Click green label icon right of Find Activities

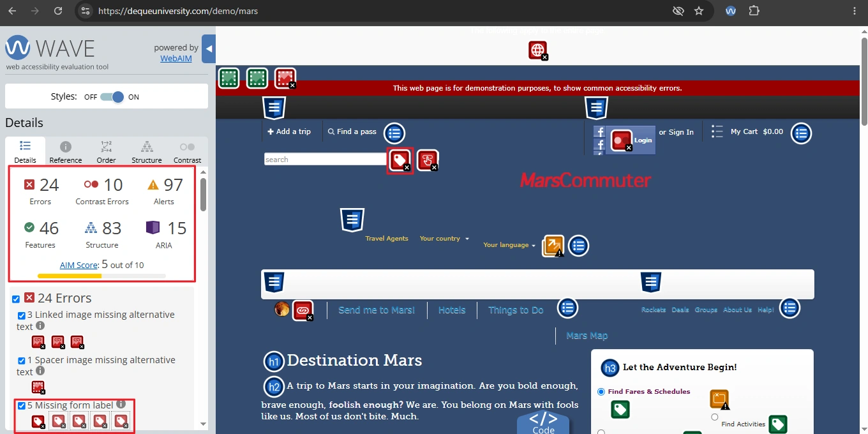tap(777, 424)
